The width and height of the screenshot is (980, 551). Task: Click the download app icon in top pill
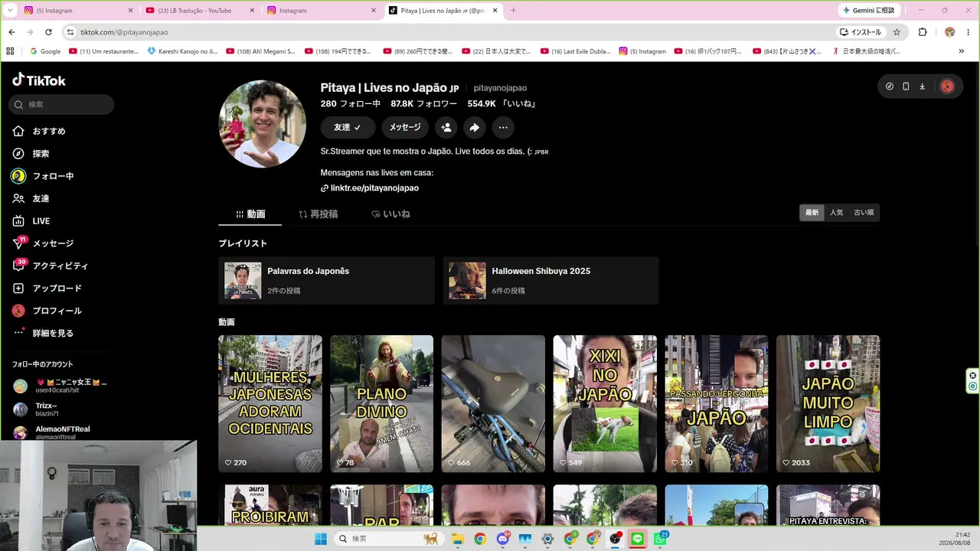pyautogui.click(x=922, y=86)
